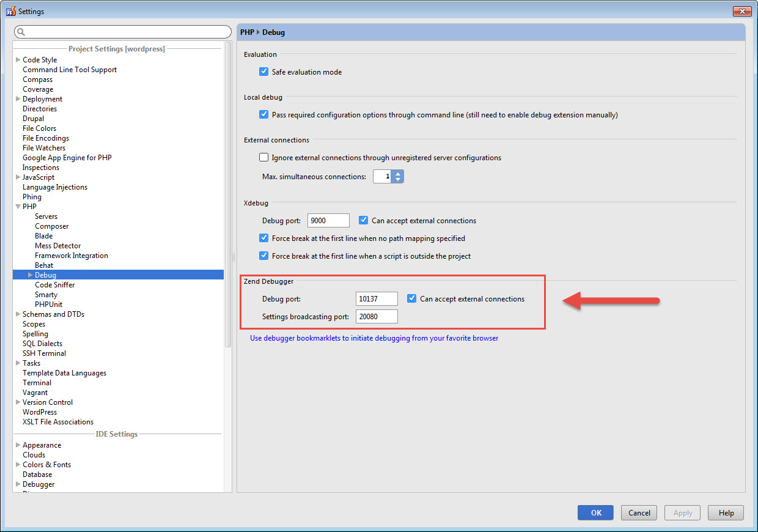This screenshot has width=758, height=532.
Task: Select WordPress settings item
Action: point(40,412)
